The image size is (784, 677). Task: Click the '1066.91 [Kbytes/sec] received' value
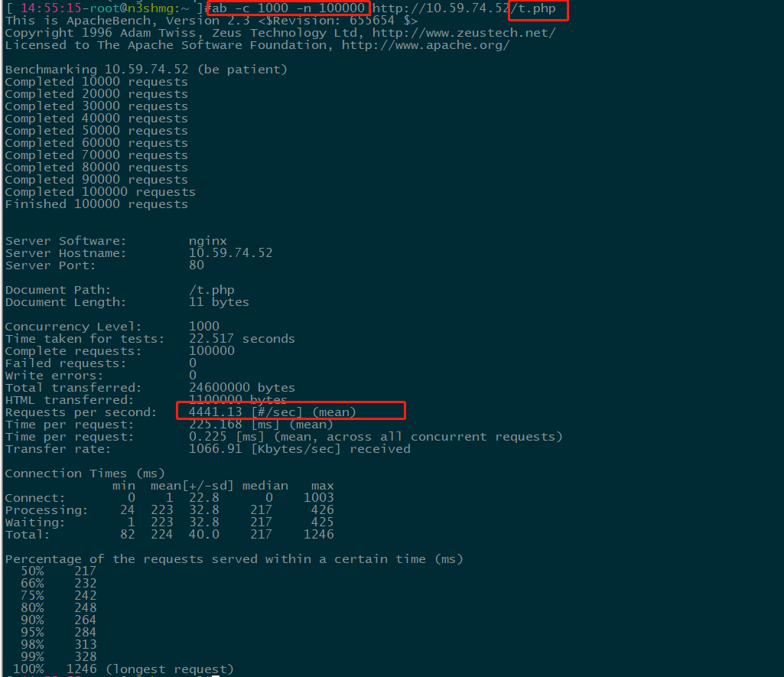pos(300,449)
